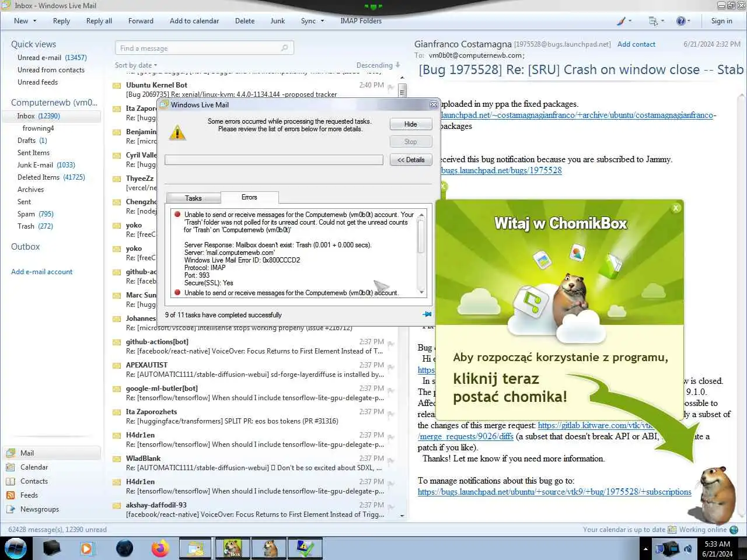Close the ChomikBox welcome popup
The image size is (747, 560).
[676, 208]
